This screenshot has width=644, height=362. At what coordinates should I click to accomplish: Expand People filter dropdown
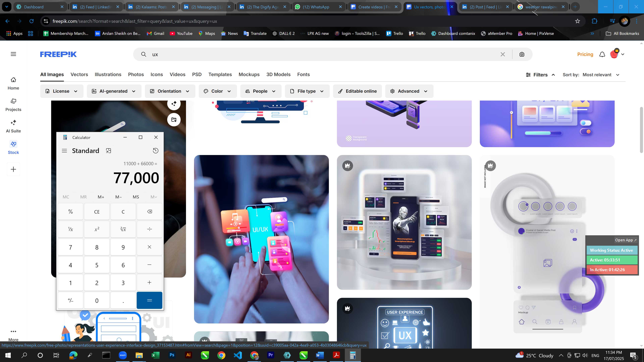[261, 91]
